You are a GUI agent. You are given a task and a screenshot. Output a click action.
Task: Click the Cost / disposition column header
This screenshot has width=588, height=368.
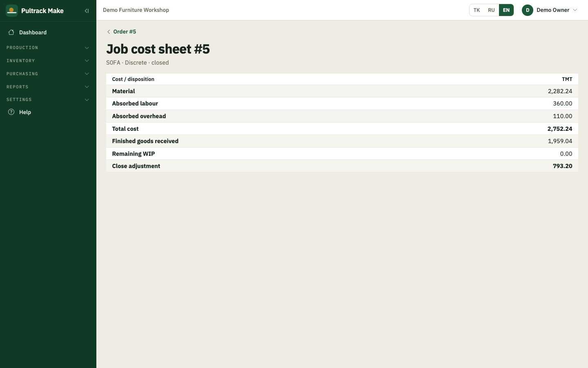[x=133, y=79]
